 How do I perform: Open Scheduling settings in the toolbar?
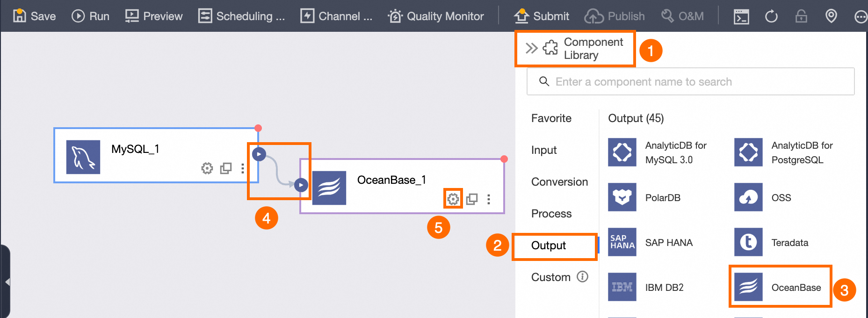241,16
